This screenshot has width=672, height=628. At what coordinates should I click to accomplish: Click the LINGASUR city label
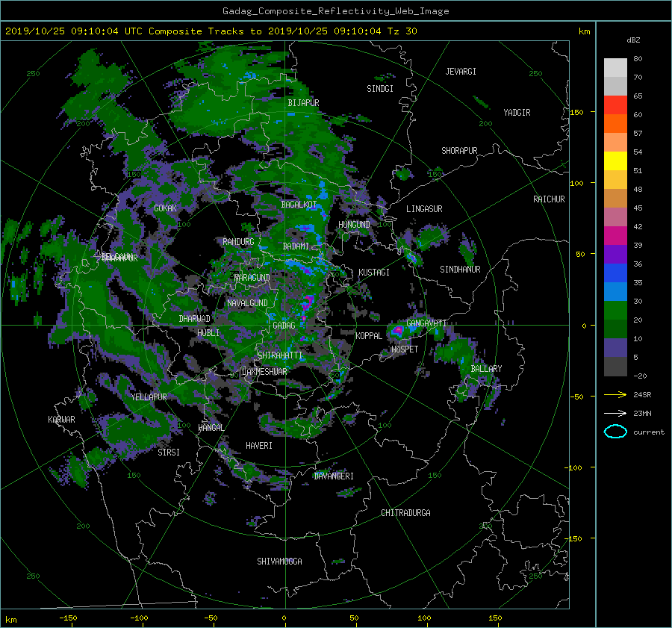424,209
